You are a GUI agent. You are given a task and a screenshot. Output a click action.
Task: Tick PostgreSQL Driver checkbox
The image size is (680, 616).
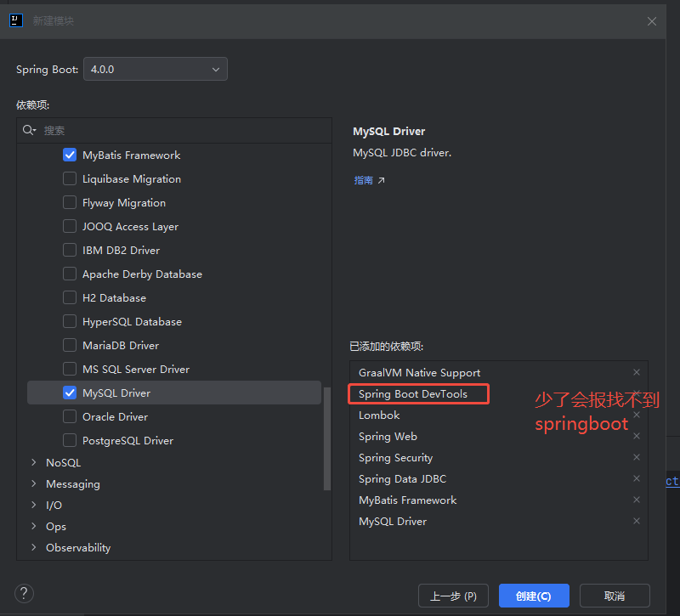70,440
